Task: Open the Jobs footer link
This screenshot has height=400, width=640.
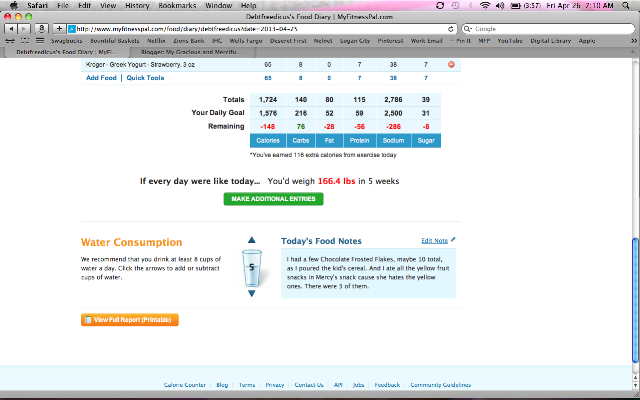Action: pyautogui.click(x=358, y=385)
